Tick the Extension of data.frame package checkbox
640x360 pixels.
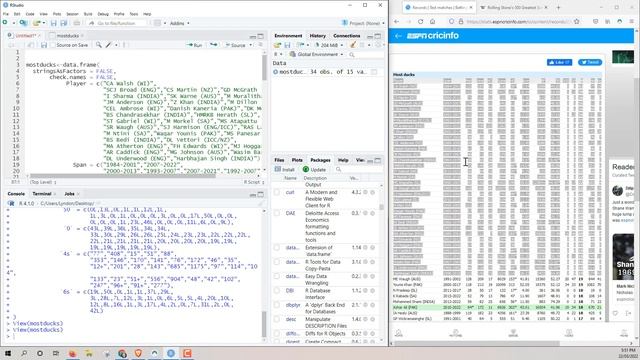pos(277,248)
